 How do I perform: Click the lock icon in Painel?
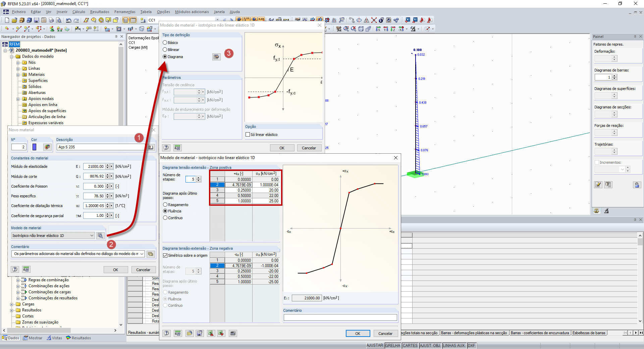tap(637, 185)
